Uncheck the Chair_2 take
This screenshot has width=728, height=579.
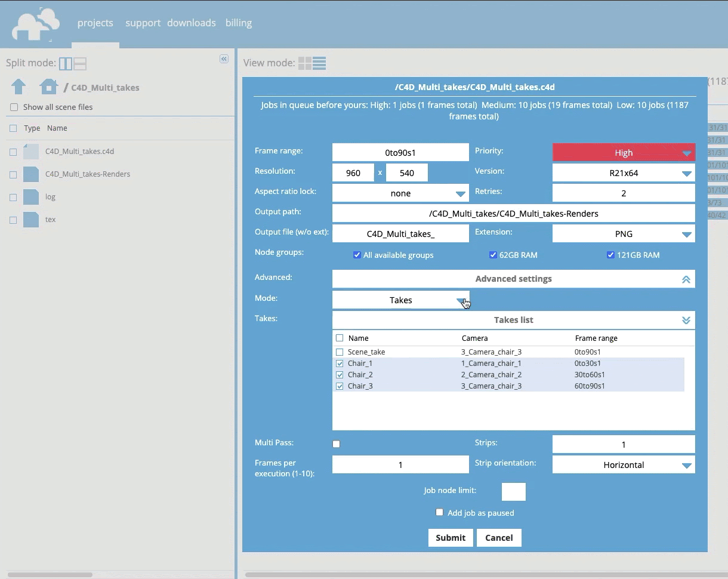point(340,375)
